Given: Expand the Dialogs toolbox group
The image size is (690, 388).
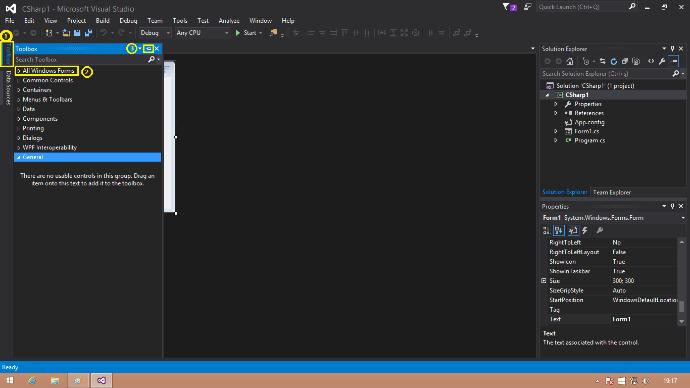Looking at the screenshot, I should pyautogui.click(x=18, y=138).
